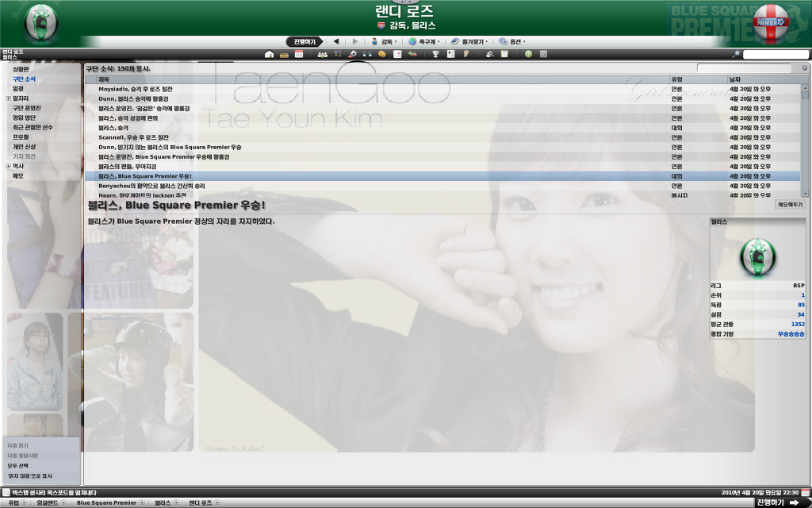Open help via the green question mark icon

pos(528,54)
